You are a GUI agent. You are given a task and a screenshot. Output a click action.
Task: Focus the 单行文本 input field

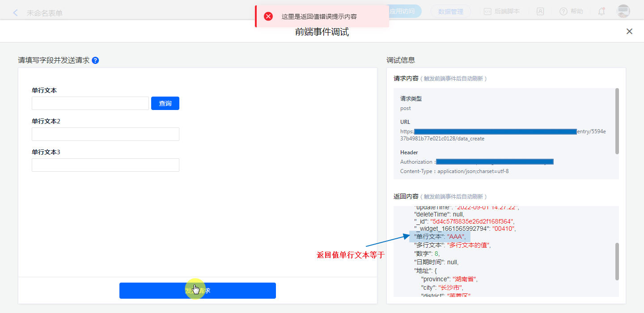(x=90, y=103)
